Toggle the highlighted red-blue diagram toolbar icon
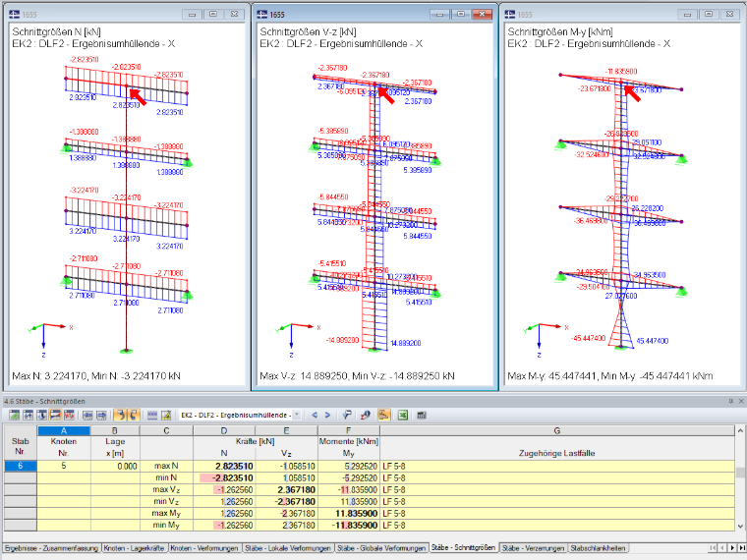The width and height of the screenshot is (747, 560). pos(55,416)
